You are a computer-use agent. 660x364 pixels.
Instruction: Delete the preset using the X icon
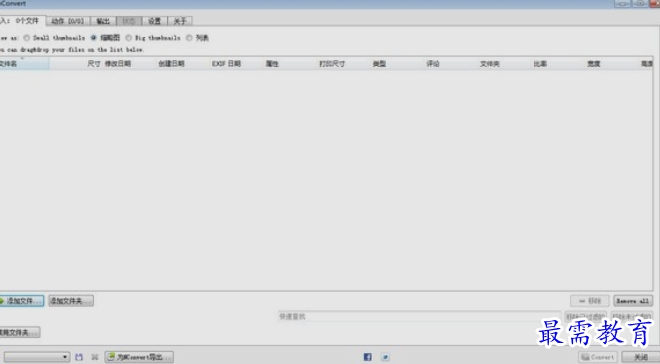(95, 357)
